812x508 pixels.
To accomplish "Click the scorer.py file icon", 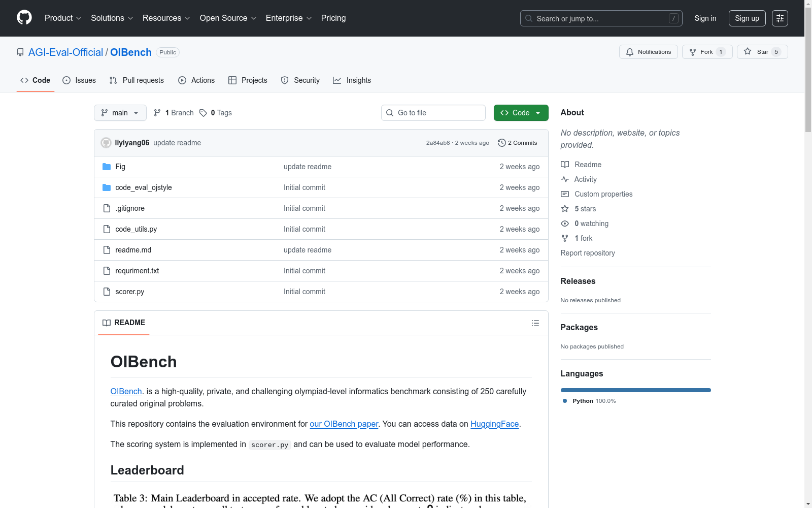I will [x=107, y=292].
